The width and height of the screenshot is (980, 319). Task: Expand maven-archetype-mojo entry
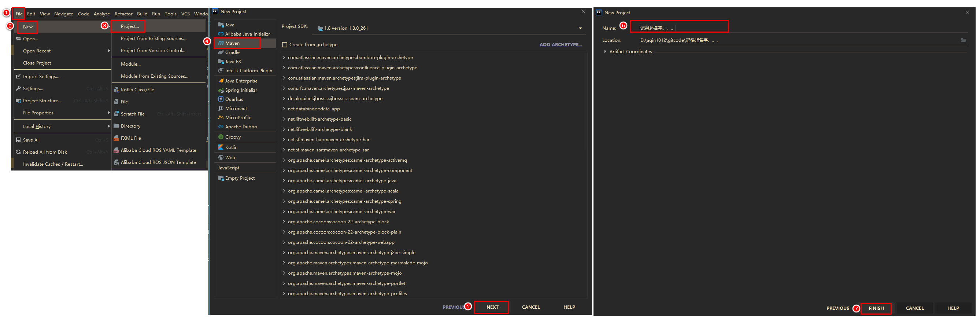coord(284,273)
